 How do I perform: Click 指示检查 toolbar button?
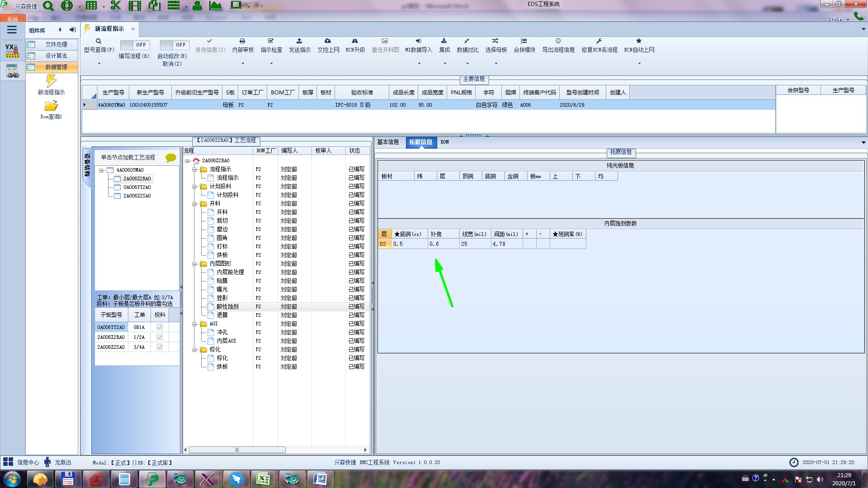click(271, 46)
